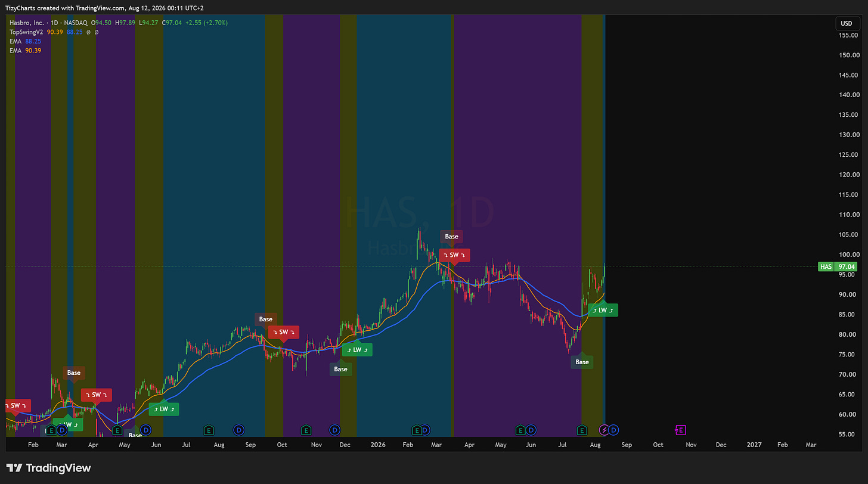Select the Base label below the July 2026 low

[582, 362]
